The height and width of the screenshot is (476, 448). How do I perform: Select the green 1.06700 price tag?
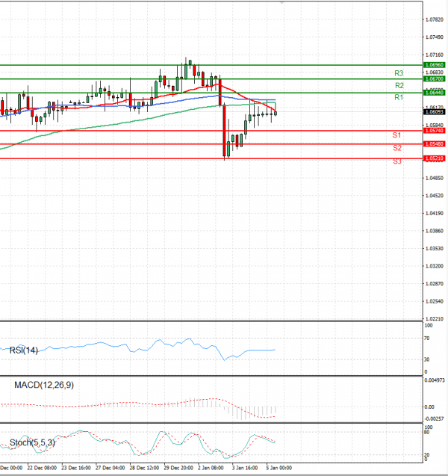point(434,78)
